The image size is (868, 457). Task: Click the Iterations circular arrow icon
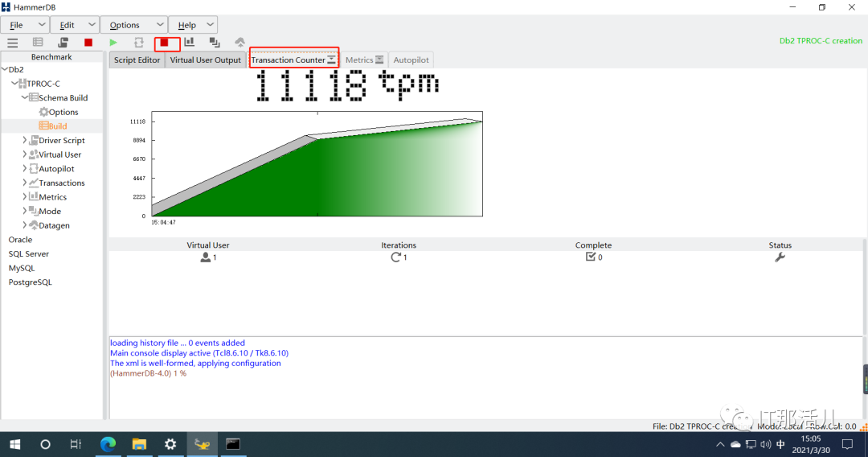(x=395, y=257)
